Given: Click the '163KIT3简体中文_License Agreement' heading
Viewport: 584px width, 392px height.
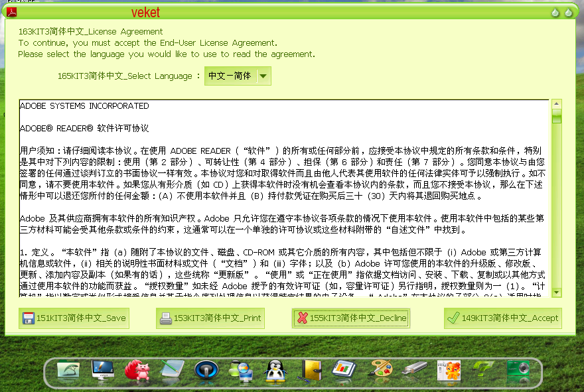Looking at the screenshot, I should coord(90,32).
